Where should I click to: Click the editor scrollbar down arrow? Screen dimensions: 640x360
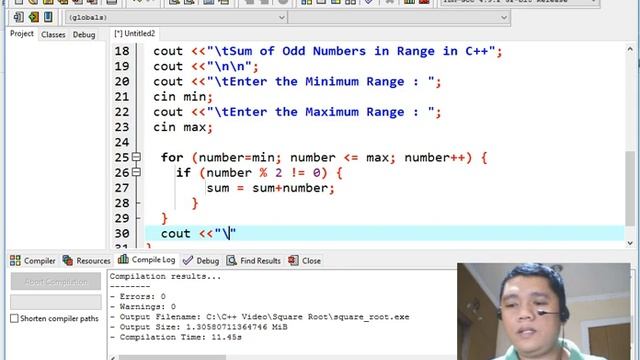[x=630, y=243]
